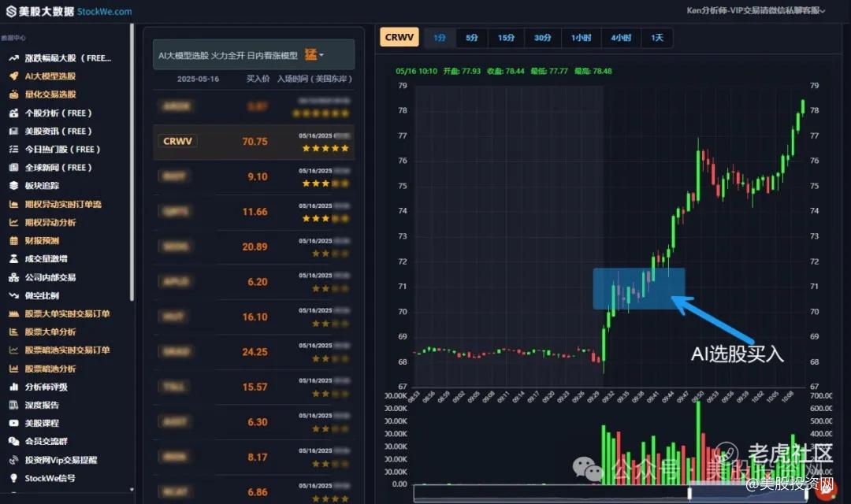The height and width of the screenshot is (504, 851).
Task: Click the trending arrow icon beside 涨跌幅最大股
Action: coord(13,58)
